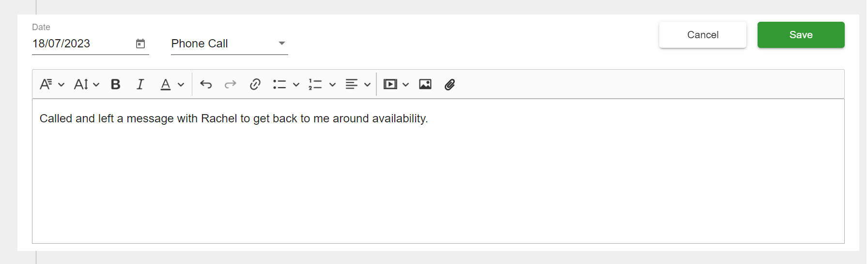Open the date picker calendar icon
The width and height of the screenshot is (868, 264).
coord(140,44)
